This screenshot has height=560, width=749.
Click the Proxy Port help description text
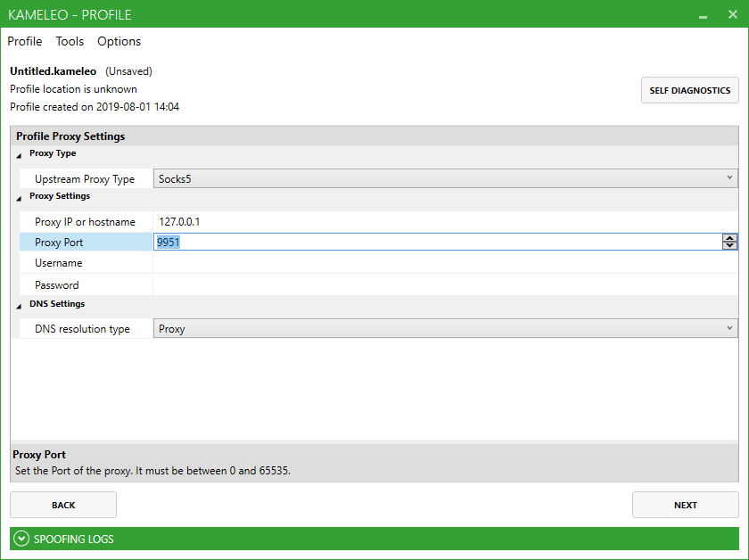click(152, 471)
